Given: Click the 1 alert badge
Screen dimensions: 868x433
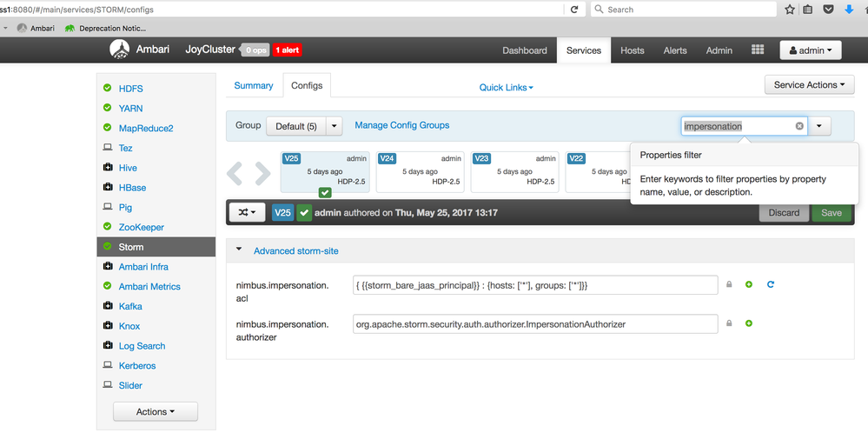Looking at the screenshot, I should [x=288, y=50].
